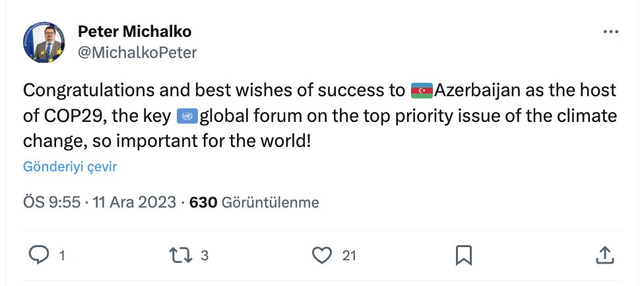The height and width of the screenshot is (286, 644).
Task: Open Peter Michalko's profile picture
Action: (x=44, y=42)
